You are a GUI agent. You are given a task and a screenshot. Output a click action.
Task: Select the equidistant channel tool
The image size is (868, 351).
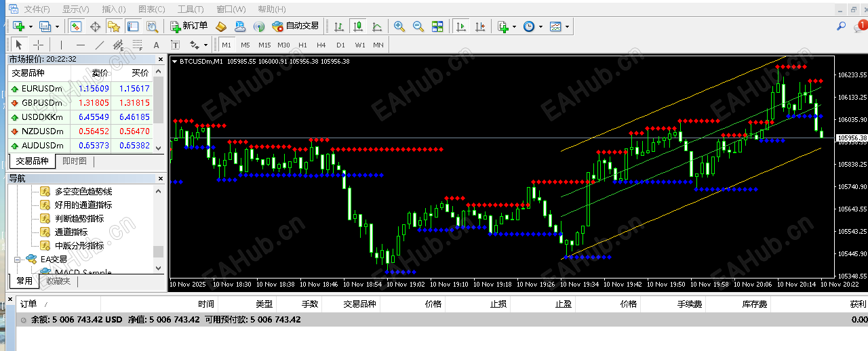[119, 45]
